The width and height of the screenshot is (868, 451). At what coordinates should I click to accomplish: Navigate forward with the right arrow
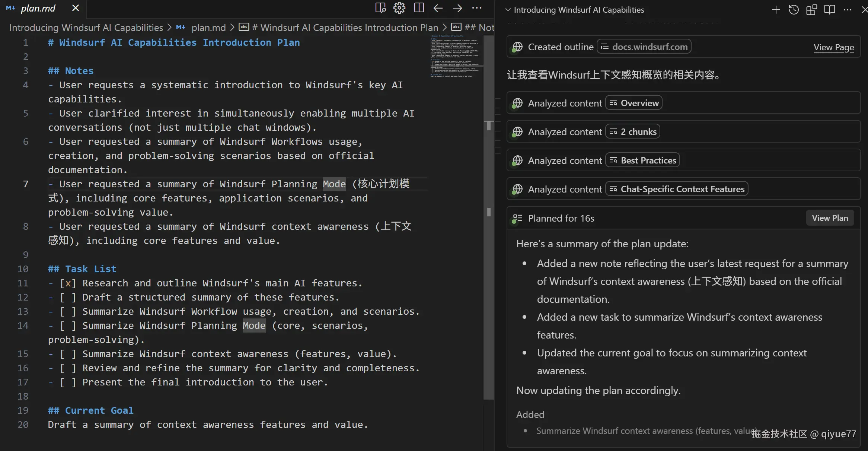457,8
